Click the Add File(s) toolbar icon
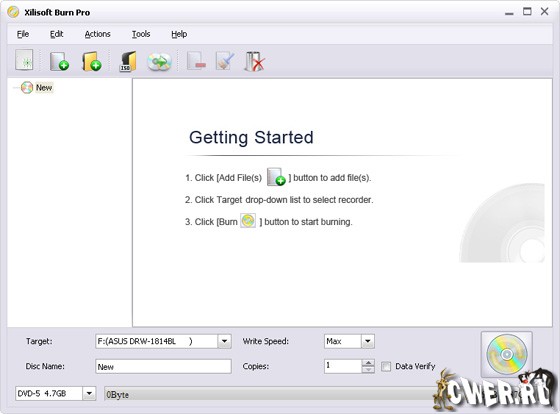The image size is (560, 414). pos(59,61)
